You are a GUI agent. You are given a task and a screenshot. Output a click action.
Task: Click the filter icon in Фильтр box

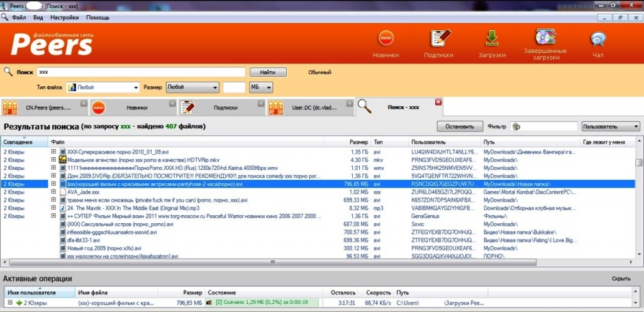517,126
